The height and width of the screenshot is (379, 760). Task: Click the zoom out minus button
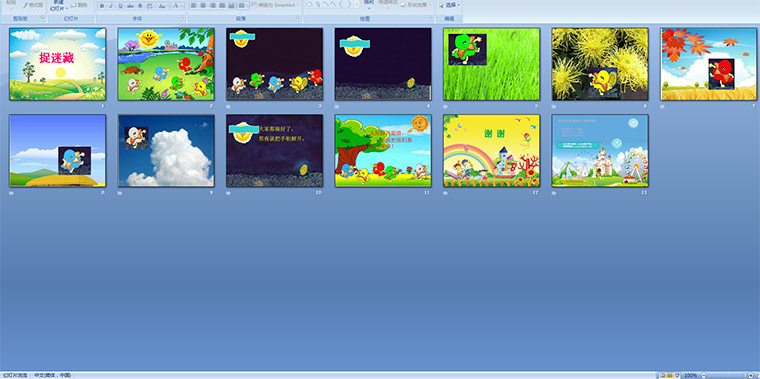[704, 375]
